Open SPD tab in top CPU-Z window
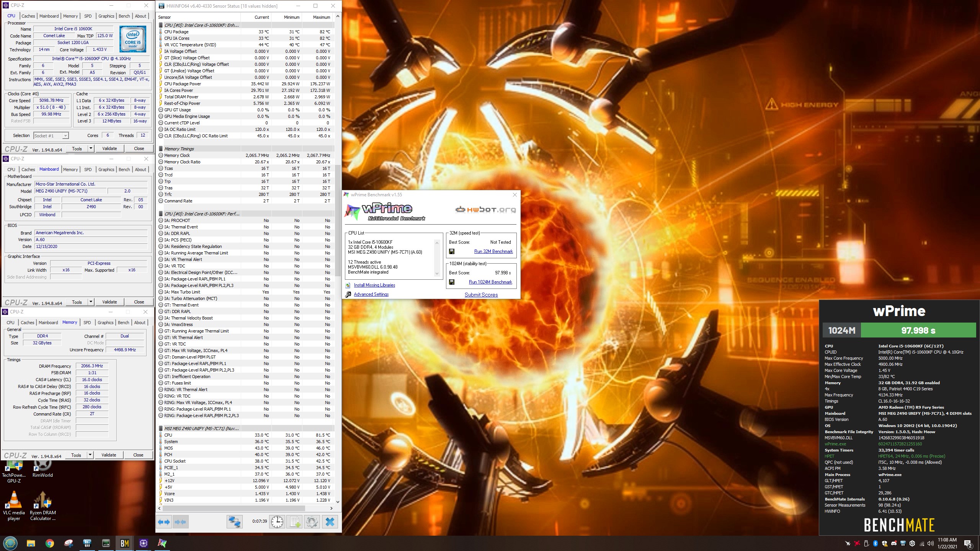This screenshot has width=980, height=551. (x=88, y=16)
